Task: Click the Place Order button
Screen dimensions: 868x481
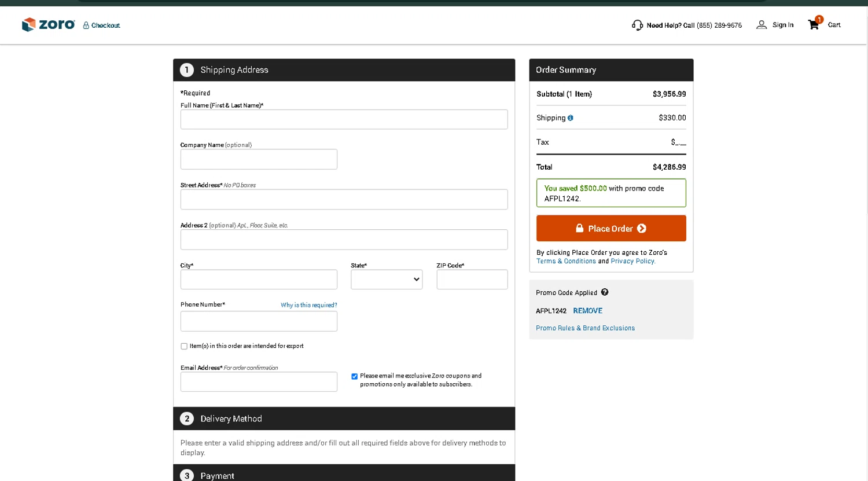Action: point(611,229)
